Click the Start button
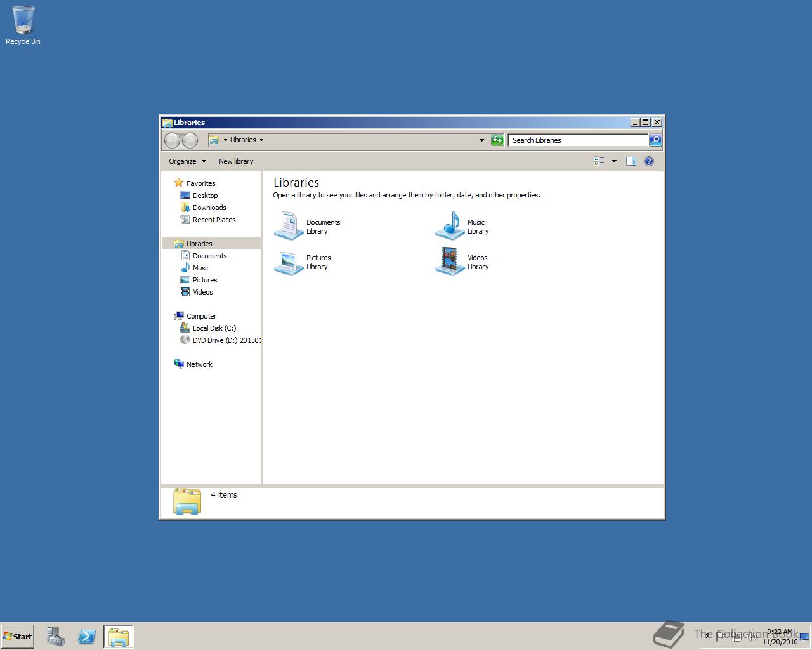The width and height of the screenshot is (812, 650). 17,636
